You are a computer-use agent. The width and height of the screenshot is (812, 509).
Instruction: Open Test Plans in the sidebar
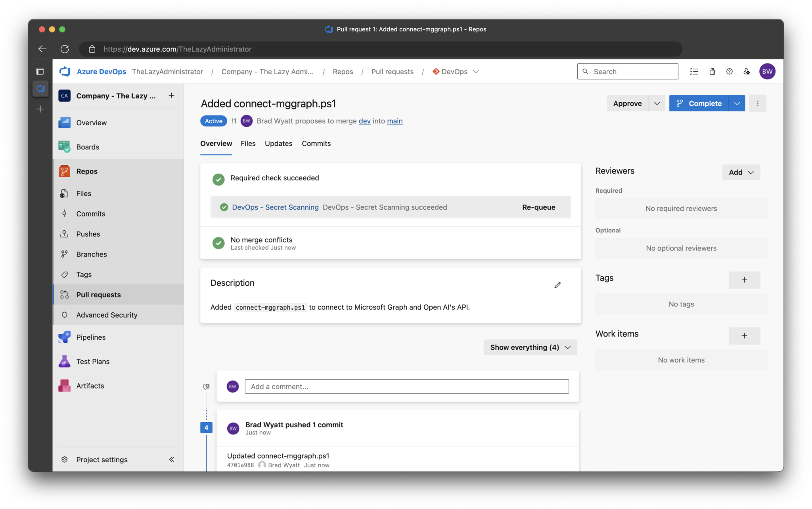pos(119,361)
